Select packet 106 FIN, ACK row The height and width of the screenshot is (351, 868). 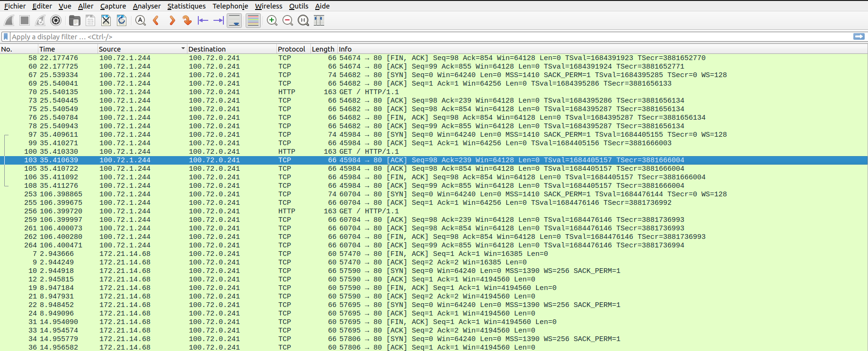[434, 177]
